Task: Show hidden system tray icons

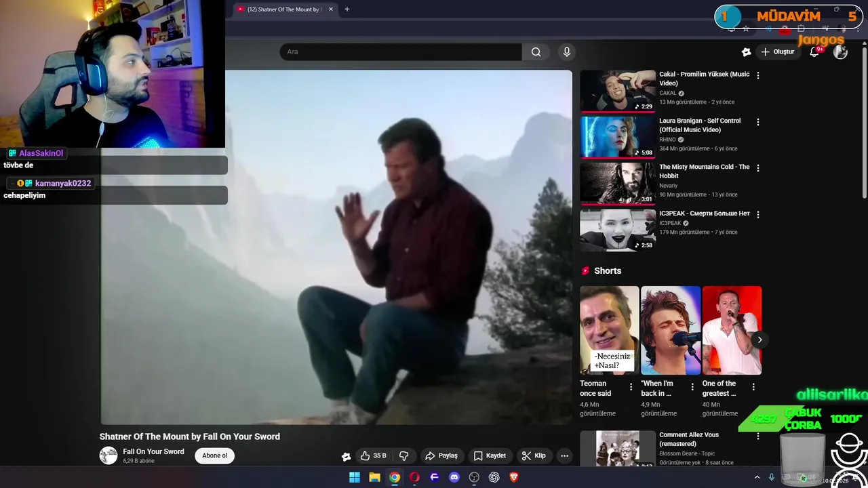Action: pos(757,477)
